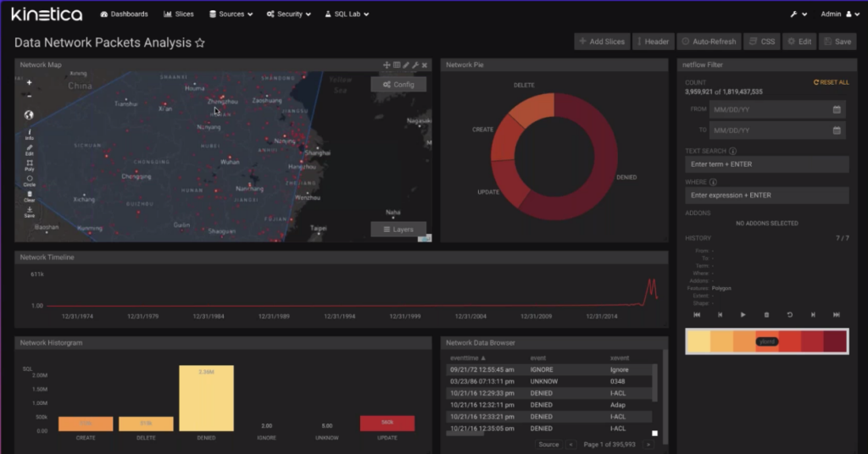Open the Dashboards menu item

(x=124, y=14)
